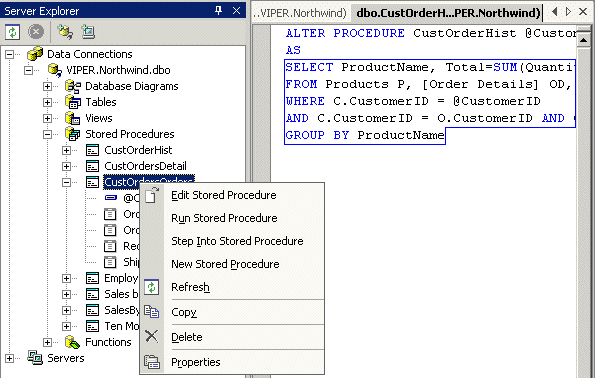
Task: Click the Functions folder icon
Action: pos(73,342)
